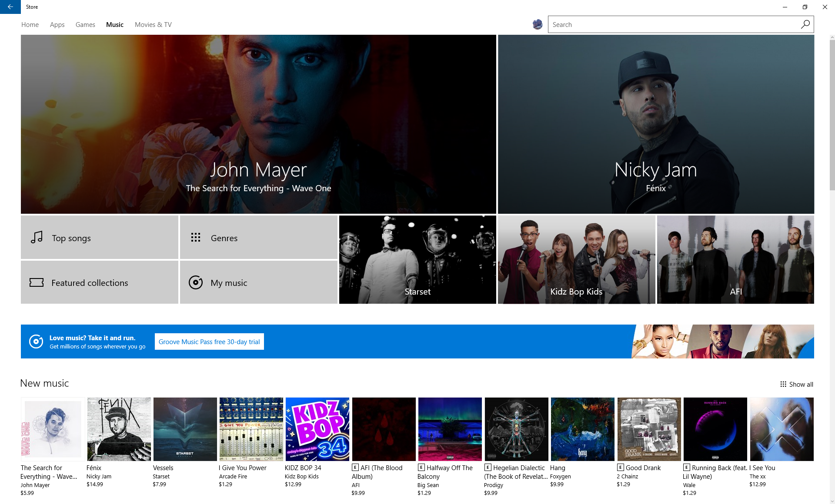Open the John Mayer featured banner
This screenshot has height=504, width=835.
[258, 124]
